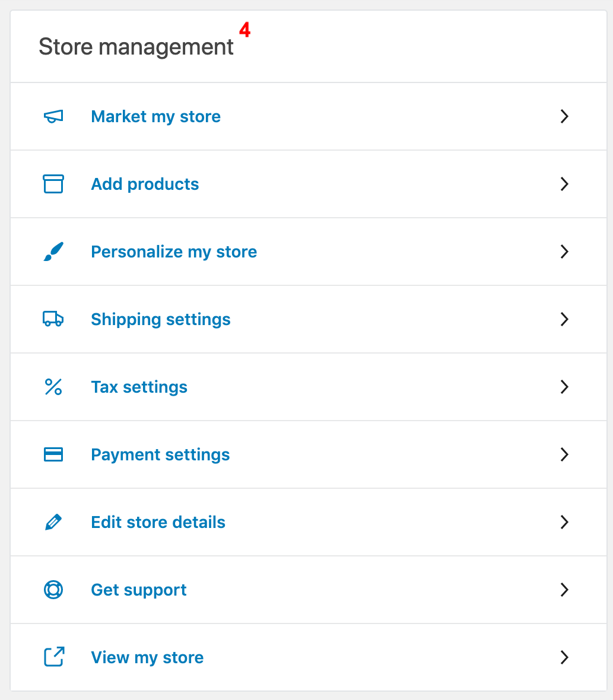Click the lifebuoy Get support icon

coord(53,590)
